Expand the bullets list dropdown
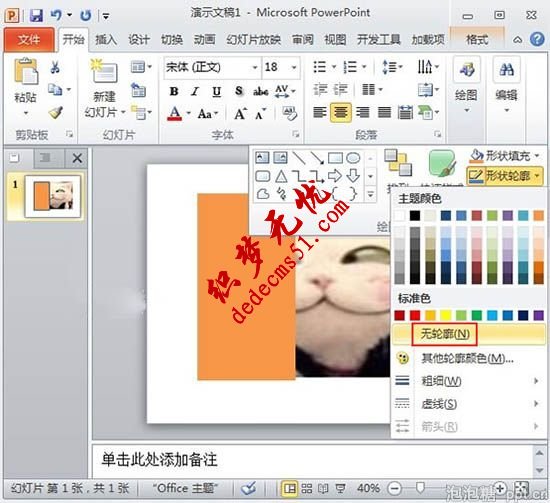 334,67
